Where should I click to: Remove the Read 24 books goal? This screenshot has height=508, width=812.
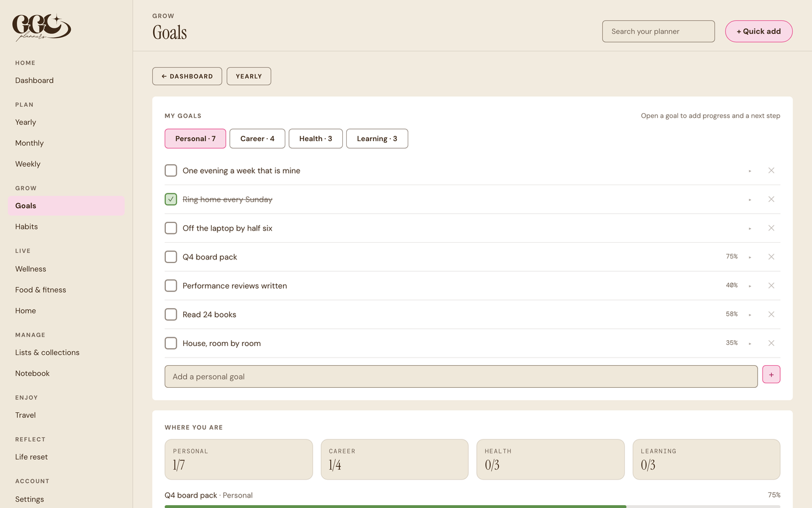pos(771,314)
